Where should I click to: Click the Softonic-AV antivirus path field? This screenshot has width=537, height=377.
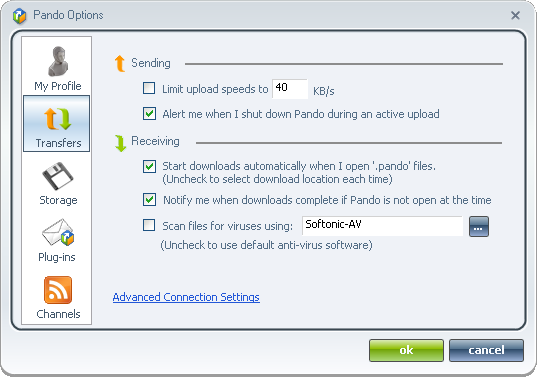[x=383, y=226]
